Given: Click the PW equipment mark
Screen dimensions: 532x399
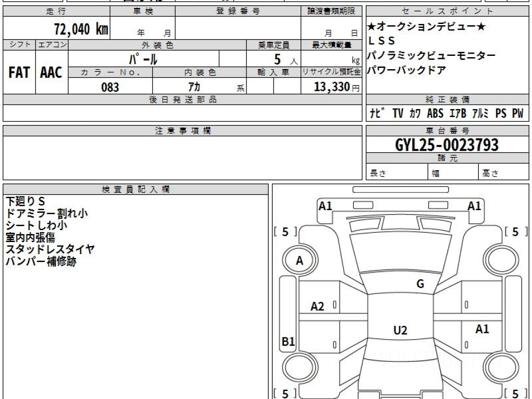Looking at the screenshot, I should [517, 113].
